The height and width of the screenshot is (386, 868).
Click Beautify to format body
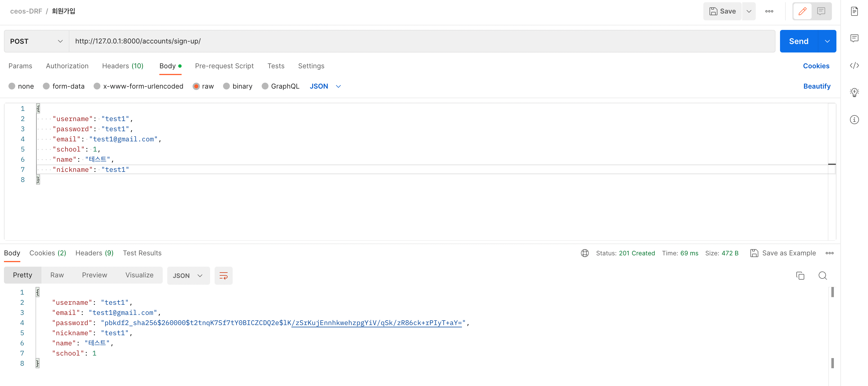(817, 86)
